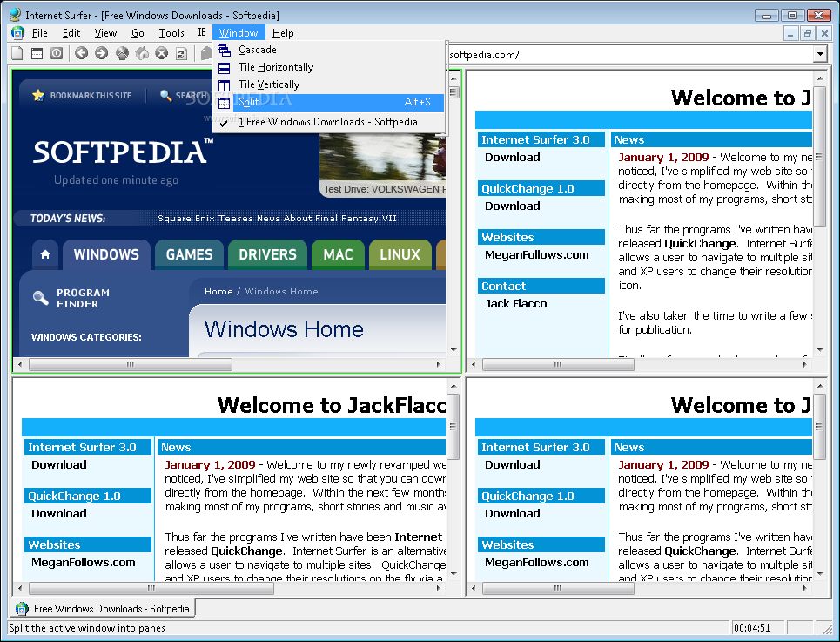Viewport: 840px width, 642px height.
Task: Open the DRIVERS tab on Softpedia
Action: click(267, 254)
